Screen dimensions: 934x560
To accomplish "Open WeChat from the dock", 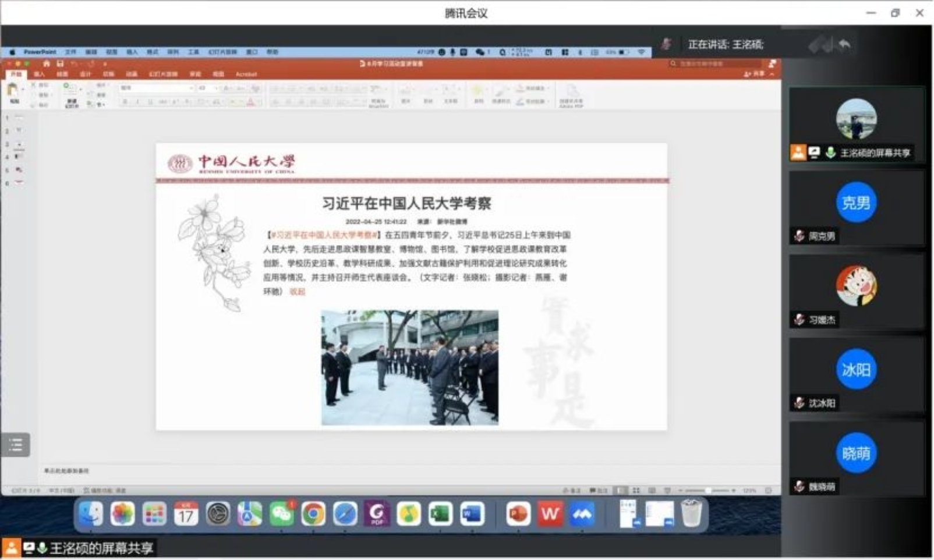I will click(282, 515).
